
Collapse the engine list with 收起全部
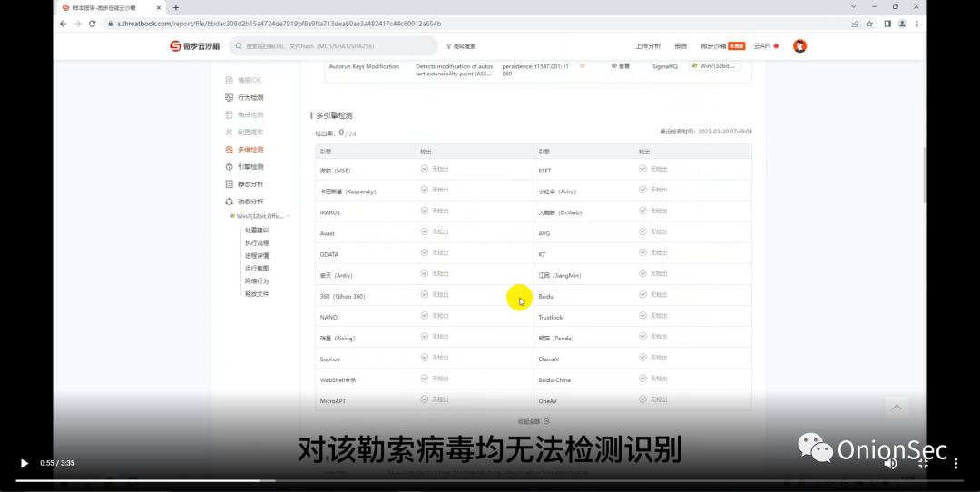(x=534, y=422)
